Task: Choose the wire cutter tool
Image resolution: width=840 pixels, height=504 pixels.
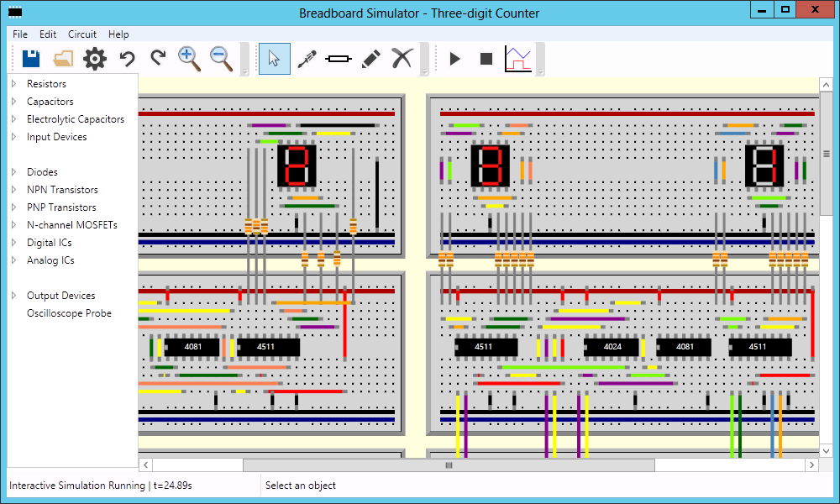Action: (402, 58)
